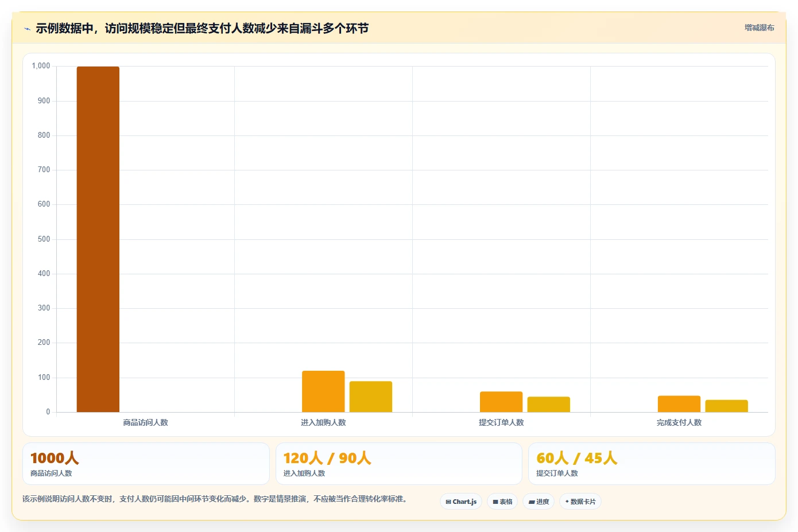
Task: Click the 100 y-axis tick label
Action: tap(44, 378)
